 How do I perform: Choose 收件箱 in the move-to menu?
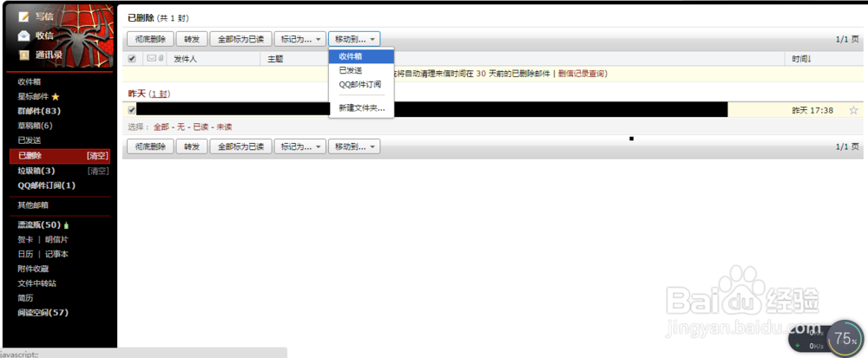pos(361,55)
